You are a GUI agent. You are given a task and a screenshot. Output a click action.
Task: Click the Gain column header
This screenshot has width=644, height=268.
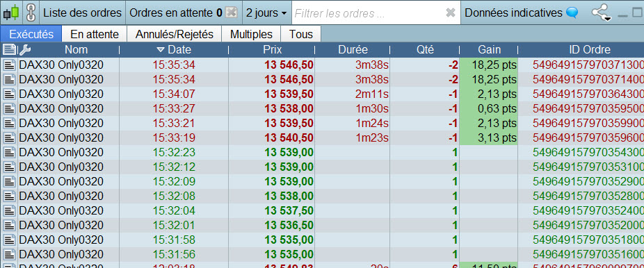[x=489, y=50]
